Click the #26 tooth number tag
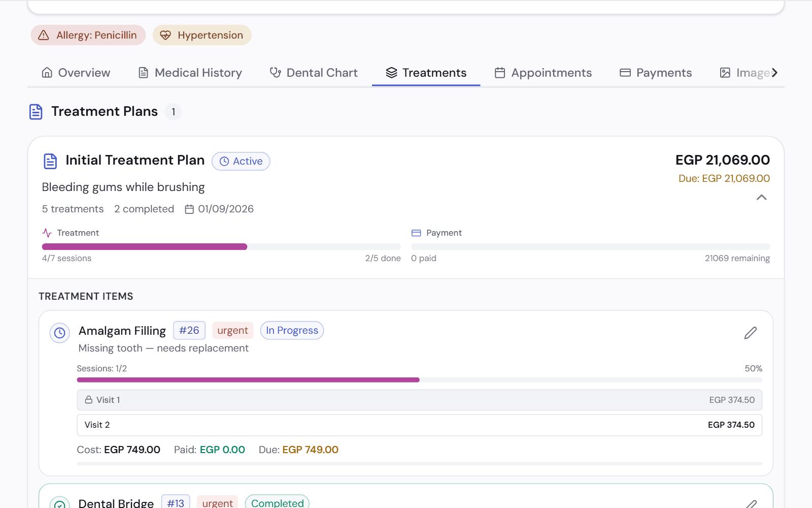Image resolution: width=812 pixels, height=508 pixels. point(189,330)
